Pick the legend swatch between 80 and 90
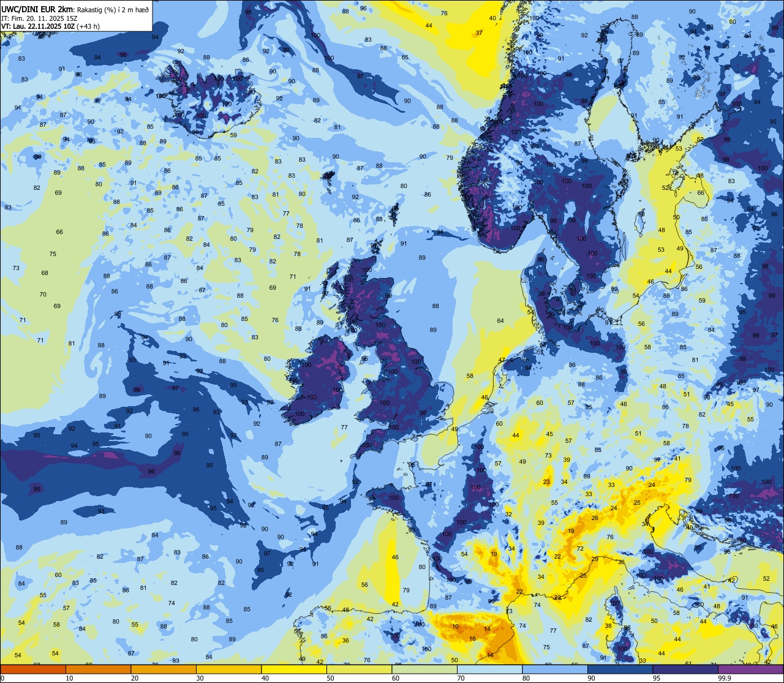The height and width of the screenshot is (683, 784). [x=555, y=669]
